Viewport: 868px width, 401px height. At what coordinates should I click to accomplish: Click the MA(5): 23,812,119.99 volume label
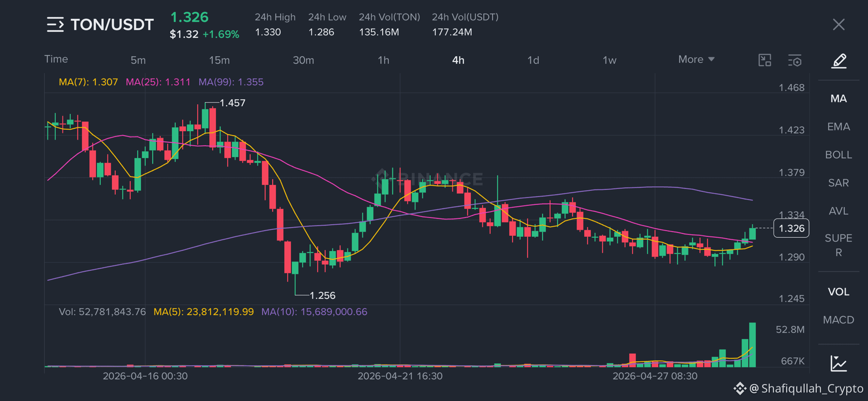tap(203, 312)
